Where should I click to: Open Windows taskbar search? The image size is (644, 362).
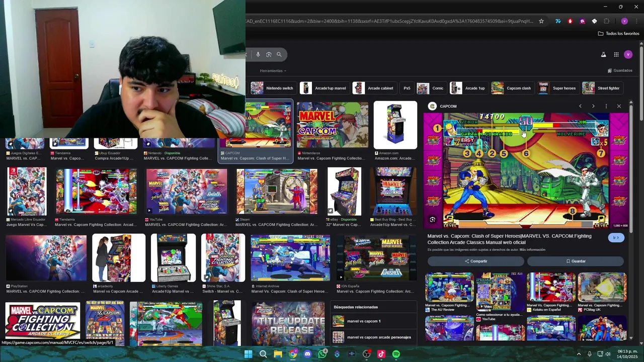click(x=263, y=354)
